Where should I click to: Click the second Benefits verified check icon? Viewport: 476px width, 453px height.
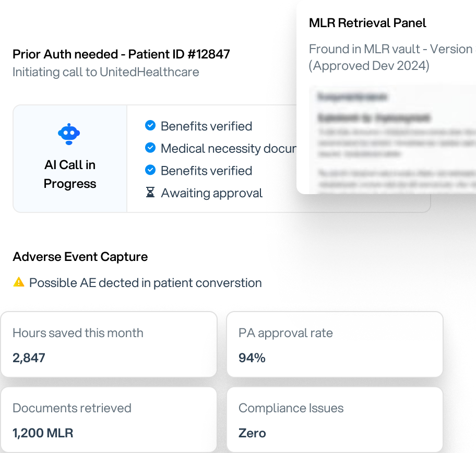tap(150, 170)
